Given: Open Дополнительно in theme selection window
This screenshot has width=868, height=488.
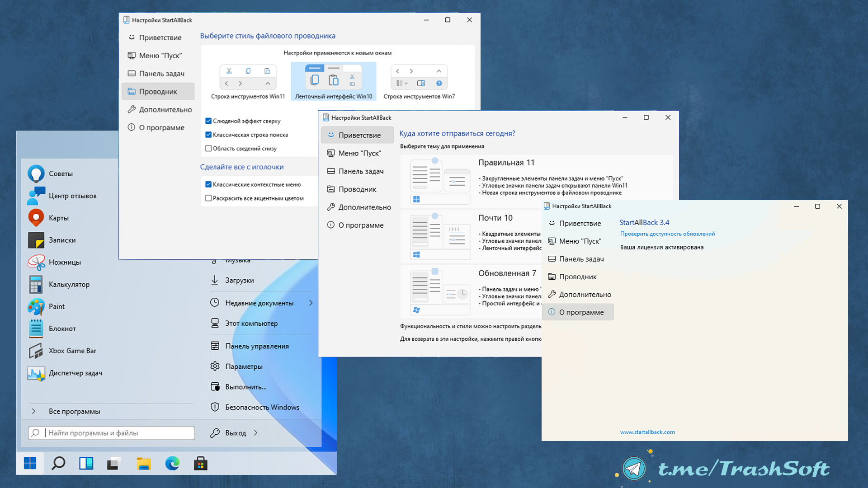Looking at the screenshot, I should click(357, 207).
